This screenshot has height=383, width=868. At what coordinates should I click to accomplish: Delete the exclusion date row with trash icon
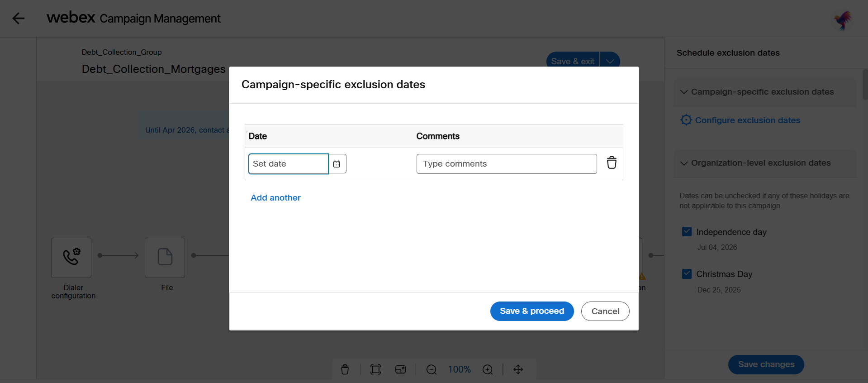(x=612, y=163)
